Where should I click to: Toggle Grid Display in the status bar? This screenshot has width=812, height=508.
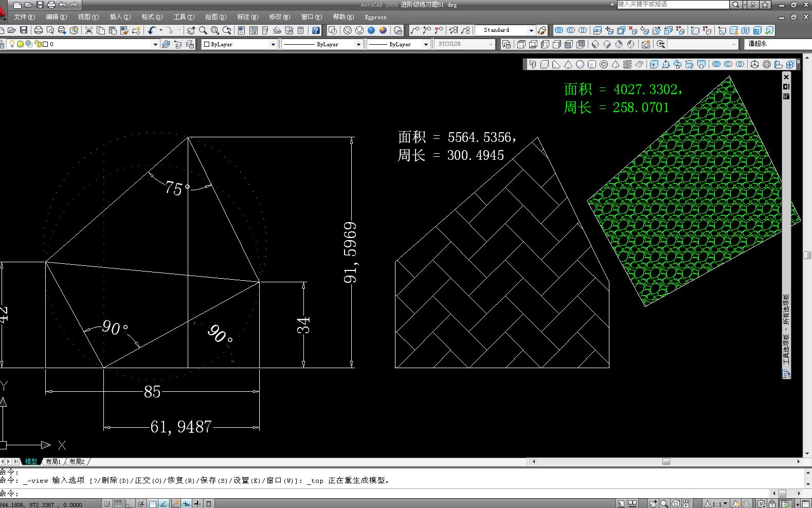(x=118, y=504)
